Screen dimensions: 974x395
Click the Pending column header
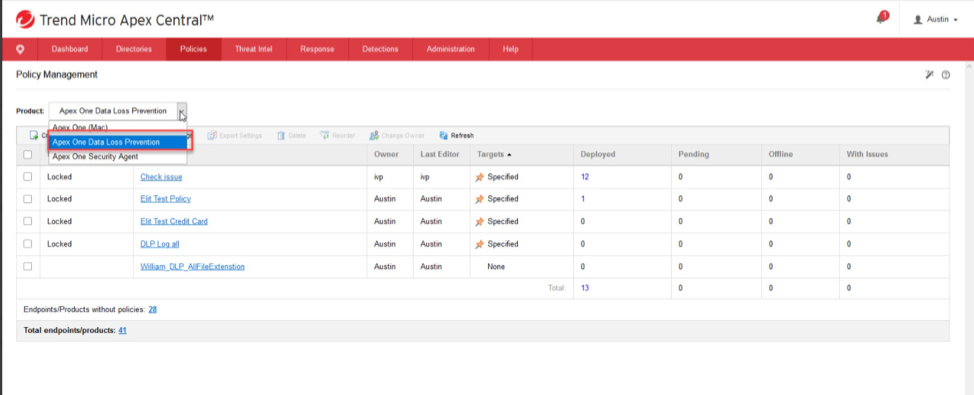(x=693, y=155)
